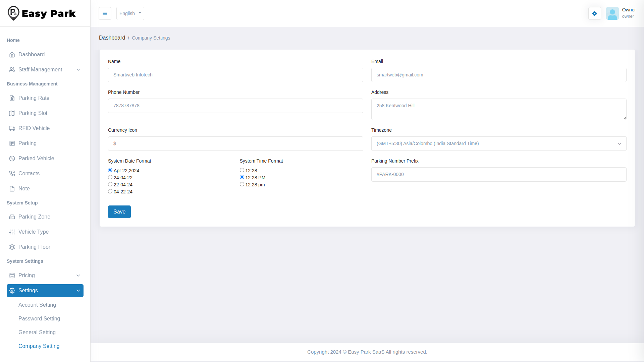Click the Parking Floor layers icon

tap(12, 247)
